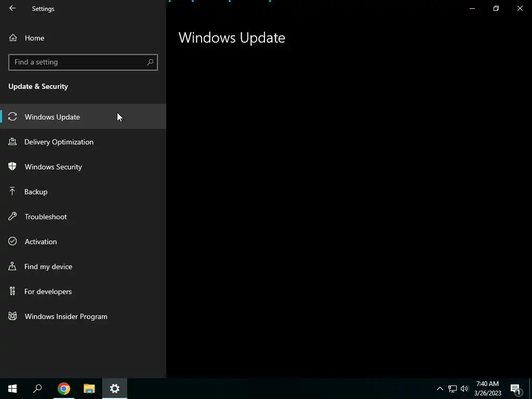
Task: Show hidden system tray icons
Action: tap(440, 389)
